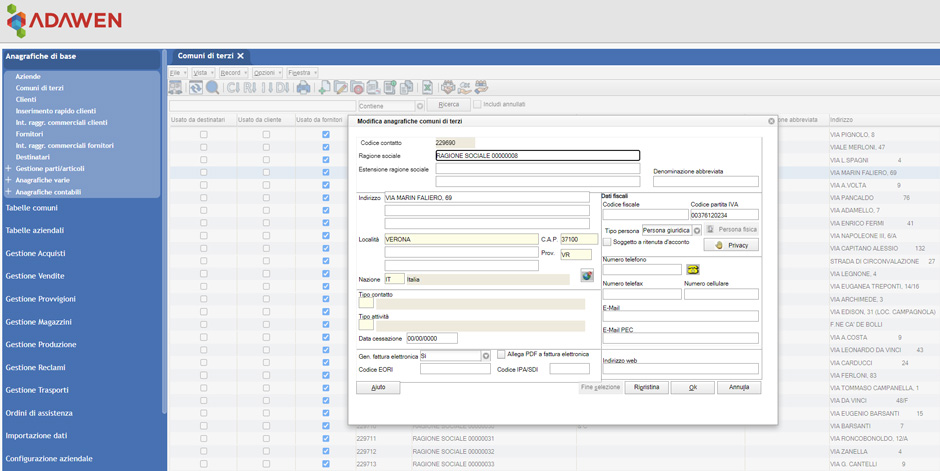This screenshot has height=471, width=940.
Task: Click the Excel export icon
Action: pos(427,88)
